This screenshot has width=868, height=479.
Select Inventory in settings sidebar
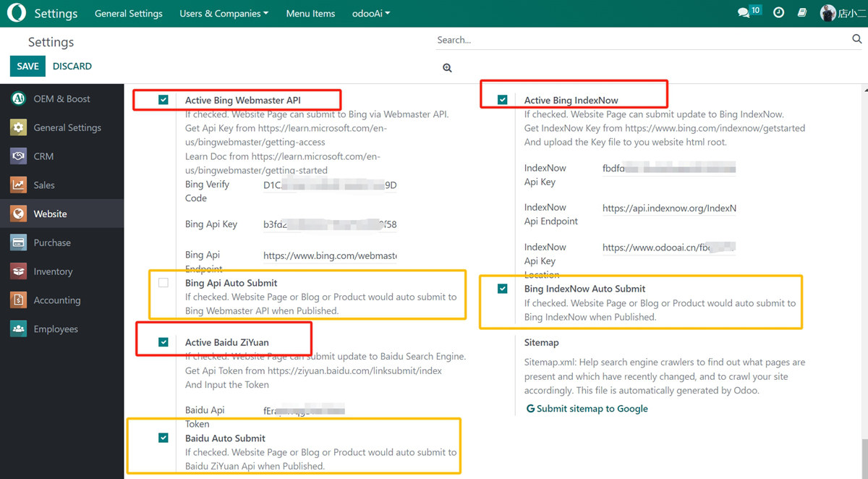point(62,272)
